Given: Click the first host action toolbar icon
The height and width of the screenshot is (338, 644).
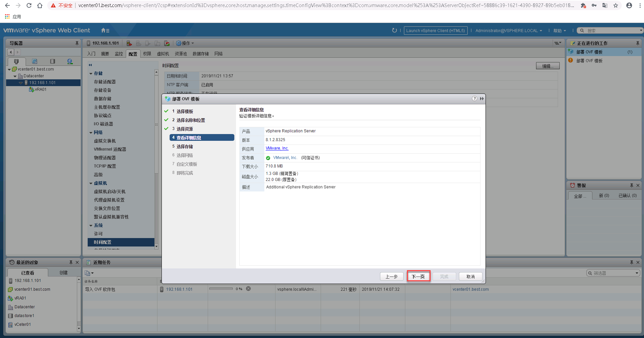Looking at the screenshot, I should (x=129, y=43).
